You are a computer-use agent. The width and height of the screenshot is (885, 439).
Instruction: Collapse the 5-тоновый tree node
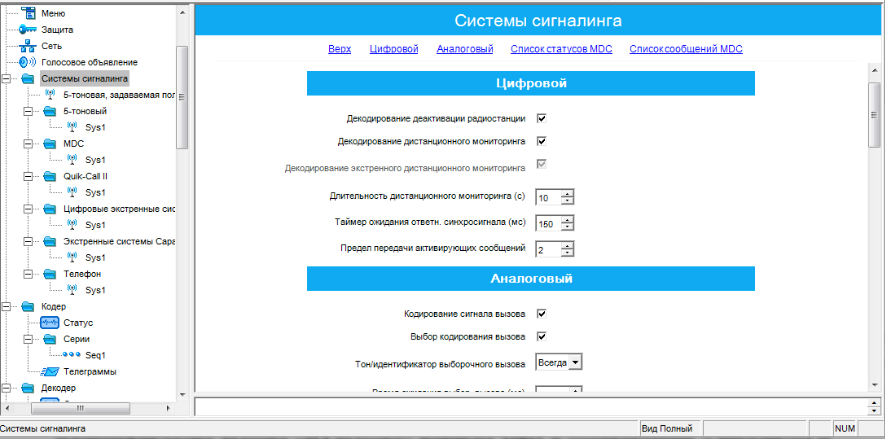[28, 111]
